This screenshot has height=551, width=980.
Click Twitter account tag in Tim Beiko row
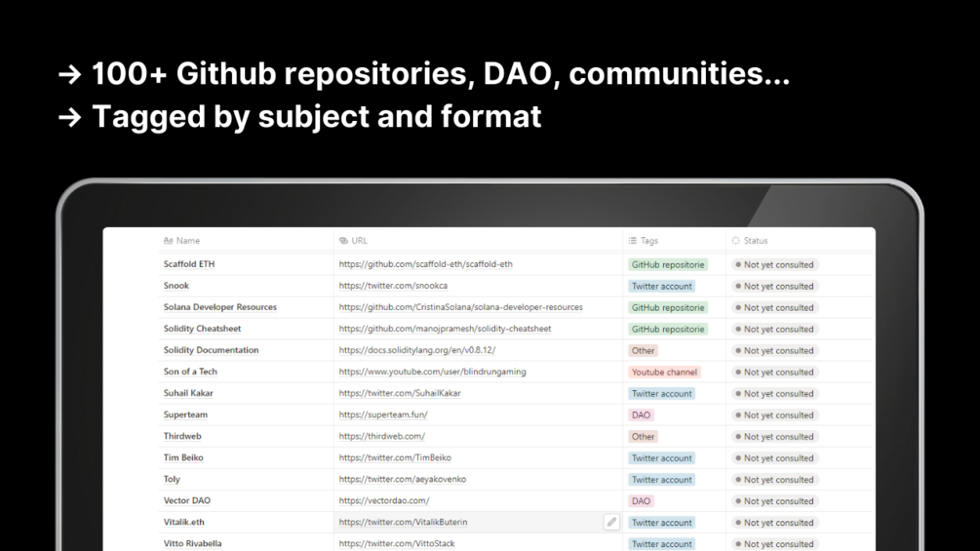click(x=661, y=458)
